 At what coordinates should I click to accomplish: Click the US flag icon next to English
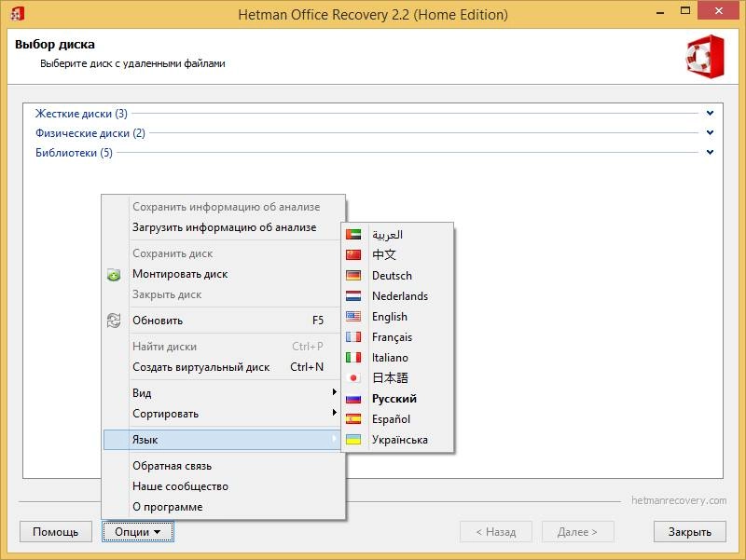pyautogui.click(x=353, y=316)
